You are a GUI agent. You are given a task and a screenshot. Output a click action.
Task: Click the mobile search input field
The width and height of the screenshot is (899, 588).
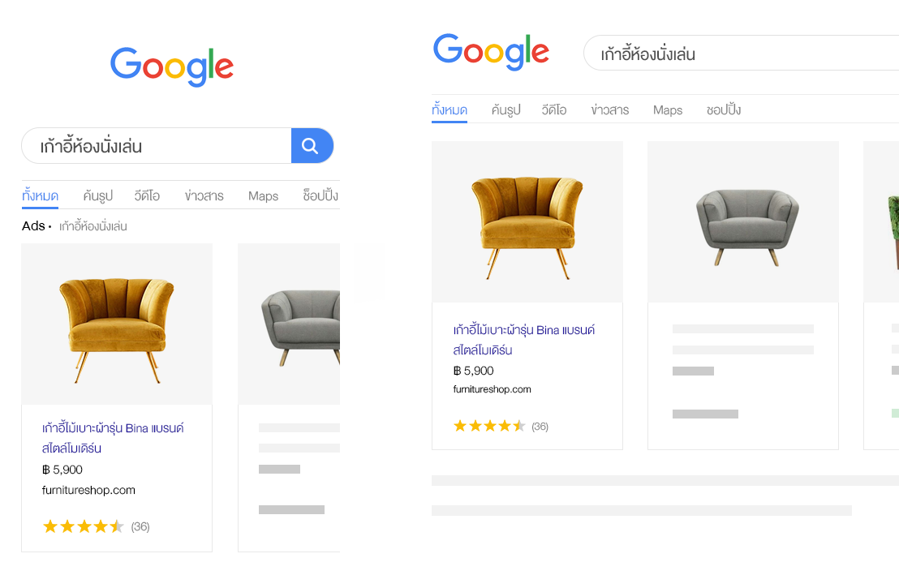point(157,145)
